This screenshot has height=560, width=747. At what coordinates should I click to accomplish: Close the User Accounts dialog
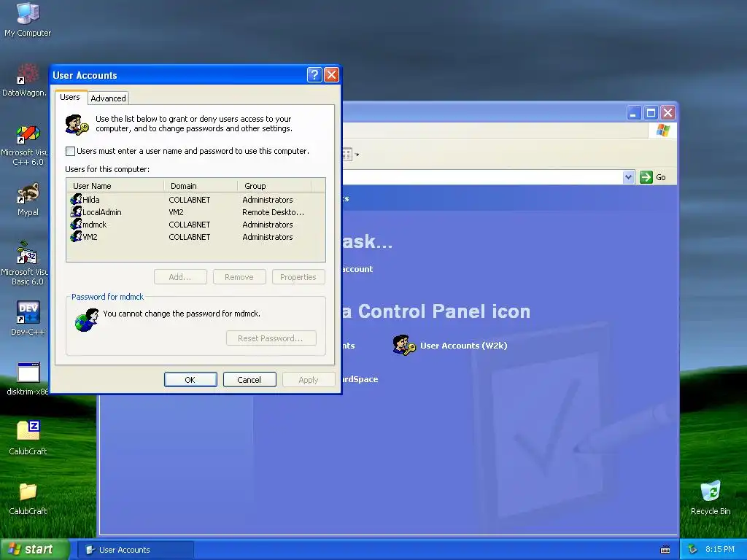pos(331,75)
